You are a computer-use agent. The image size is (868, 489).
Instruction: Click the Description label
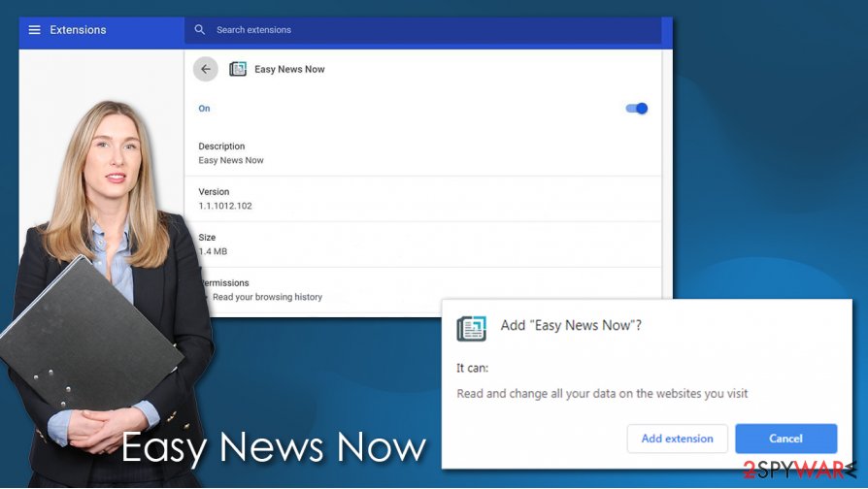coord(221,147)
